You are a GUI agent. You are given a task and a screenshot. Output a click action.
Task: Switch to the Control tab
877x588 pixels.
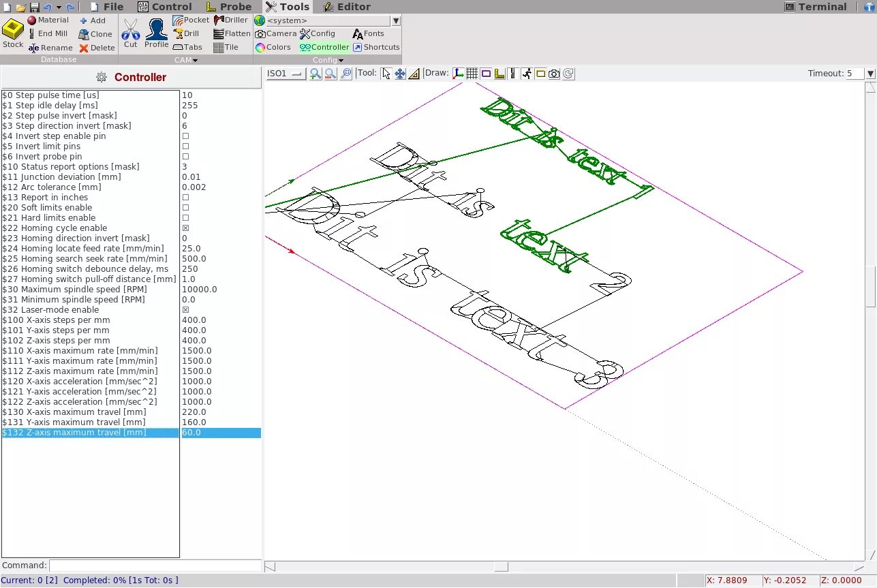pyautogui.click(x=165, y=7)
